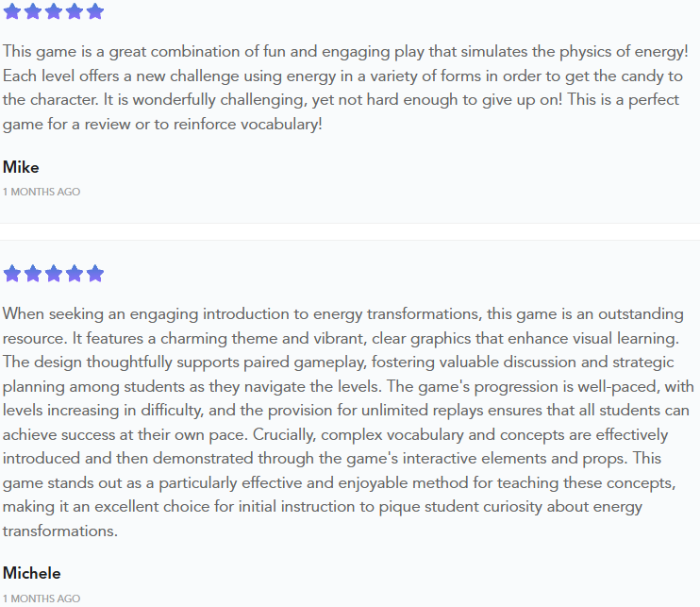Select the reviewer name Mike
Screen dimensions: 700x607
pos(21,167)
